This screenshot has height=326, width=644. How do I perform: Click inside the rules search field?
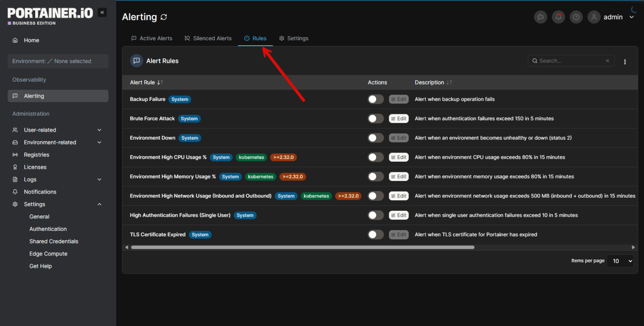(570, 60)
